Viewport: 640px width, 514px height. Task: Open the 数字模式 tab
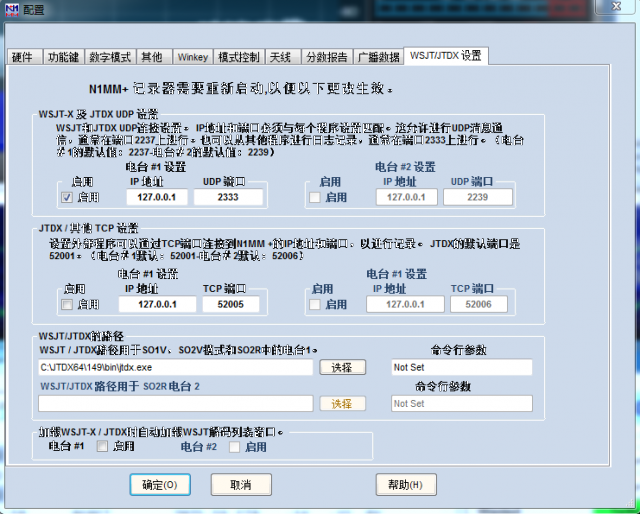(110, 57)
